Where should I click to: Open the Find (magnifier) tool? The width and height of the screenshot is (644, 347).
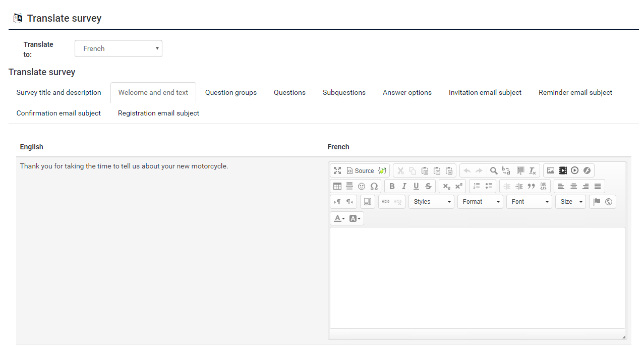click(494, 170)
